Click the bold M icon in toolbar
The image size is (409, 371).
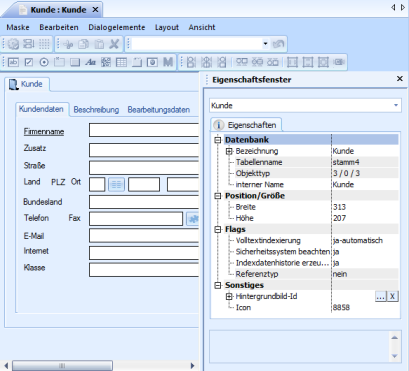pyautogui.click(x=168, y=62)
